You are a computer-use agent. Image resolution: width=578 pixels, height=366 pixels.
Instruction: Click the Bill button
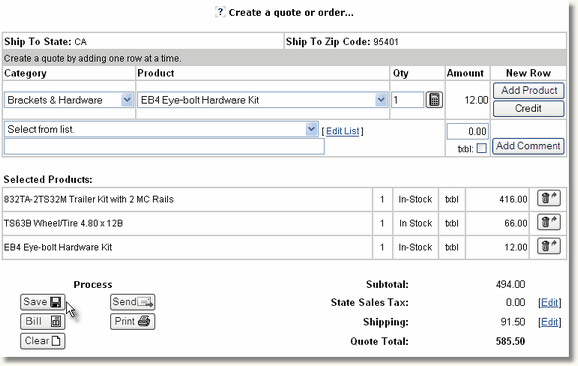43,321
